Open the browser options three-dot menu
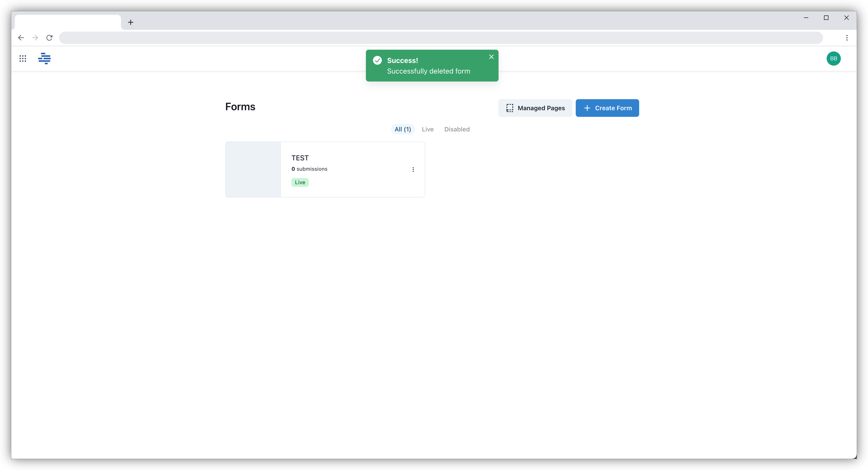This screenshot has height=470, width=868. click(847, 38)
